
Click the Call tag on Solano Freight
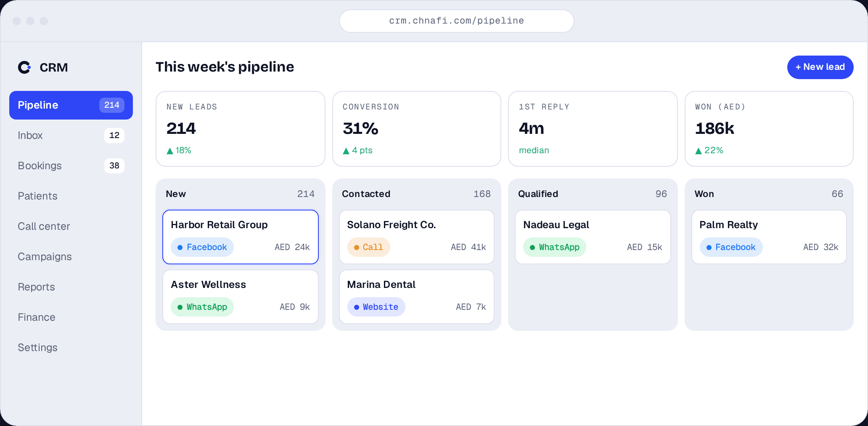pyautogui.click(x=368, y=247)
